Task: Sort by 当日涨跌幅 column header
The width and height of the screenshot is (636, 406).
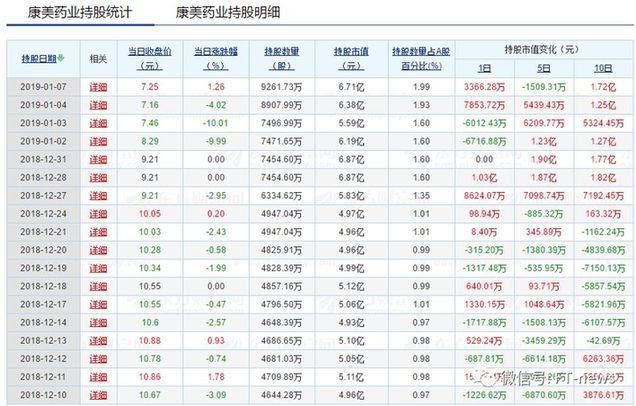Action: [215, 58]
